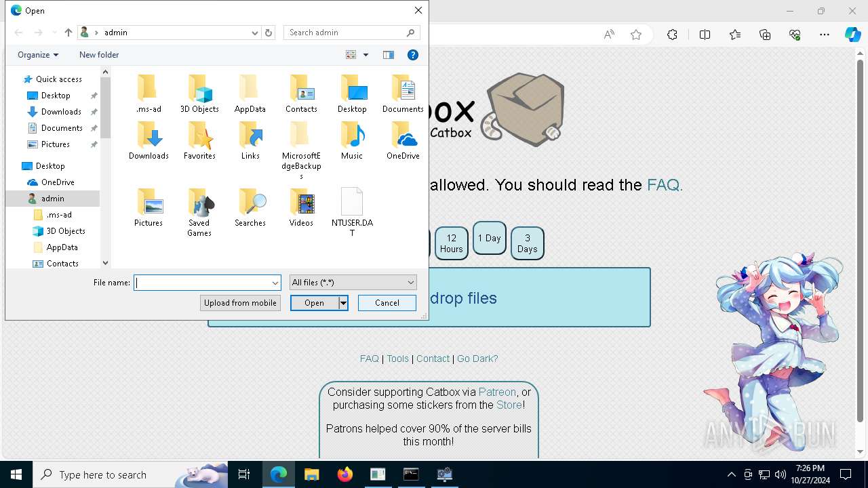The image size is (868, 488).
Task: Add page to Edge favorites star
Action: [636, 35]
